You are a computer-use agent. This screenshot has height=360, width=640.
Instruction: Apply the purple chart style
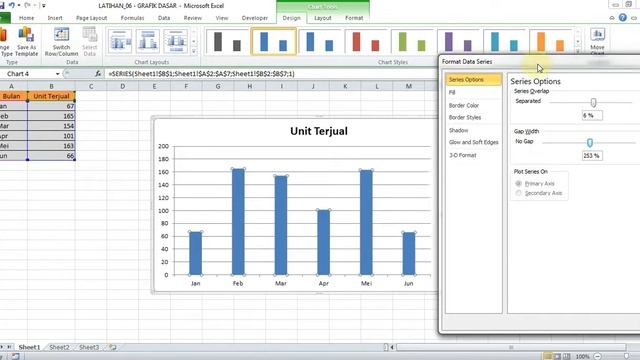(458, 41)
